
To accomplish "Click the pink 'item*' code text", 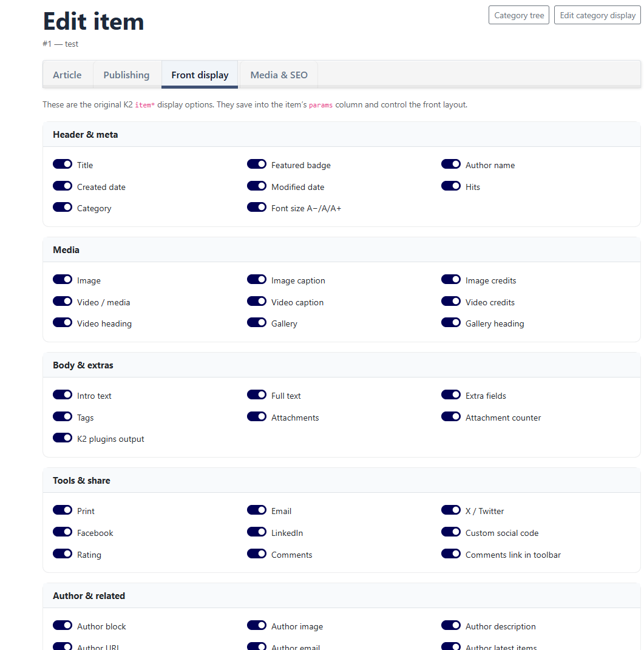I will pos(144,105).
